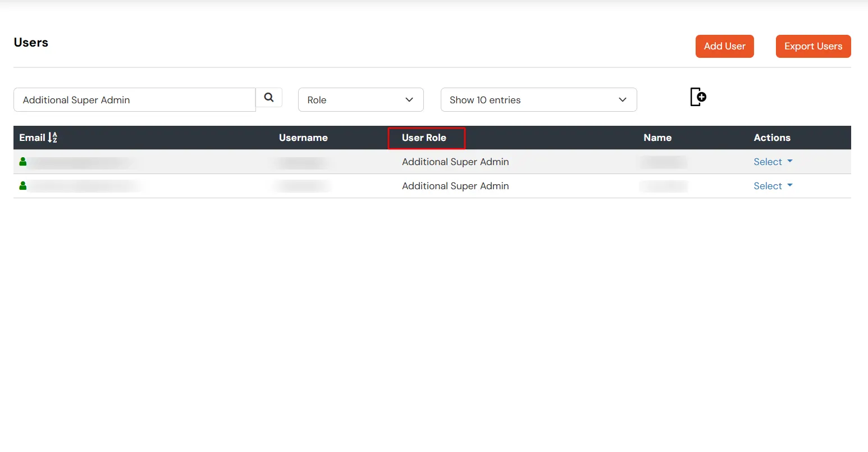Click second row's Additional Super Admin role cell
This screenshot has height=452, width=868.
[x=455, y=186]
